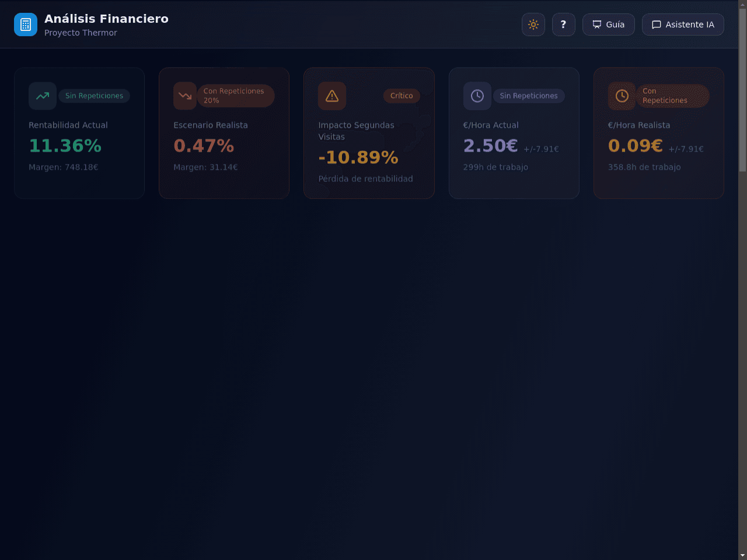Click Margen: 748.18€ text

tap(64, 167)
